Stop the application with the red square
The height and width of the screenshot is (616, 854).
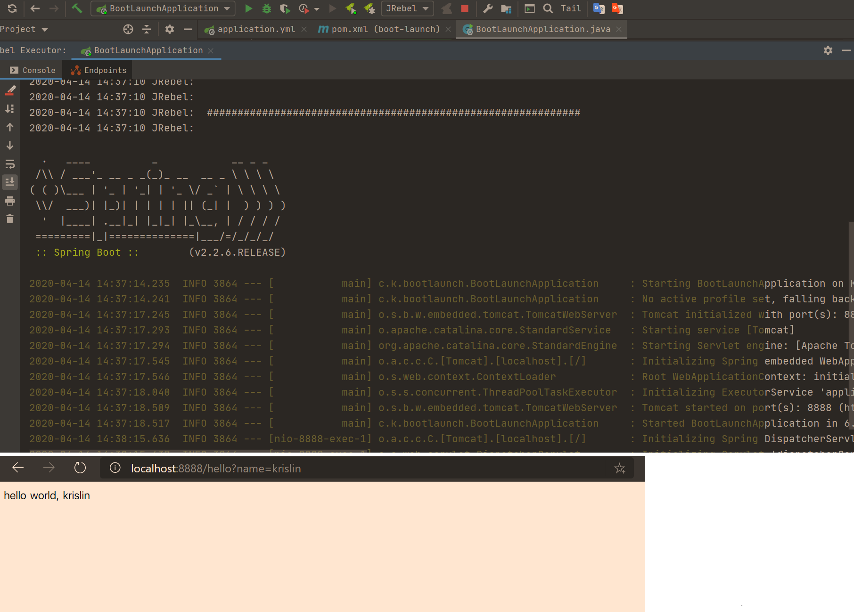coord(465,8)
